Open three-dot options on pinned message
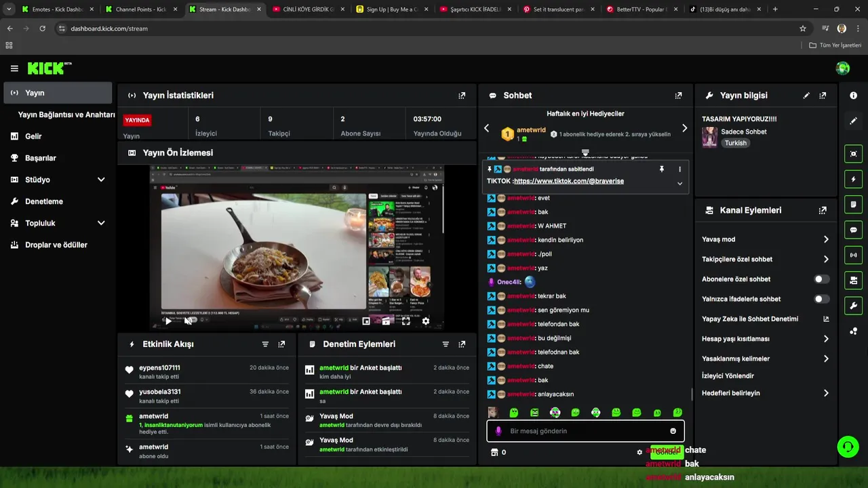 (679, 169)
